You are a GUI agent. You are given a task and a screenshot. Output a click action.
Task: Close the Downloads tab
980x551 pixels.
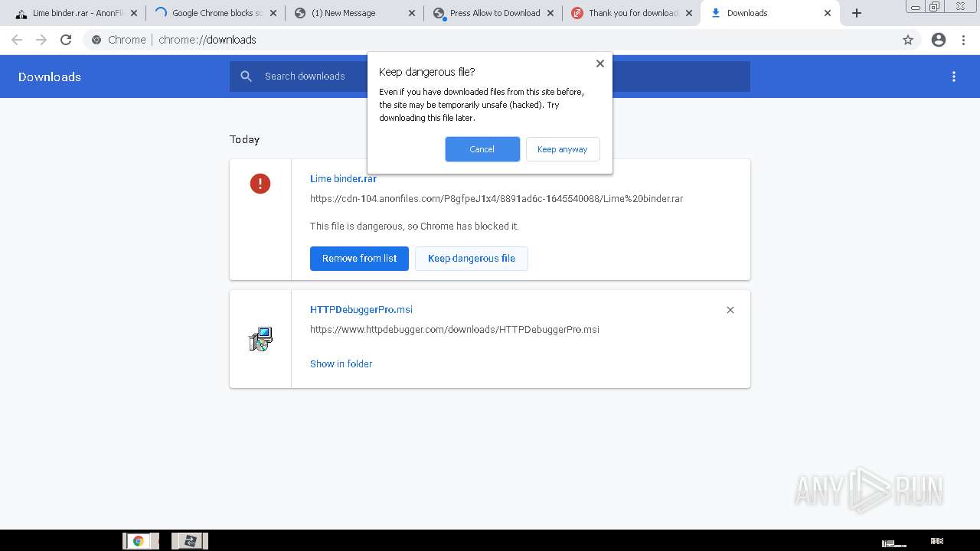828,13
